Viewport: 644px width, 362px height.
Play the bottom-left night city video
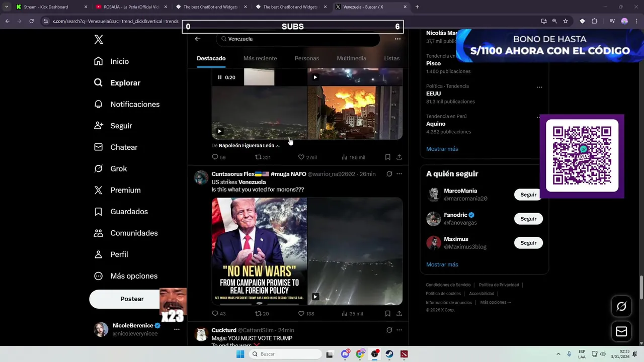click(x=219, y=131)
